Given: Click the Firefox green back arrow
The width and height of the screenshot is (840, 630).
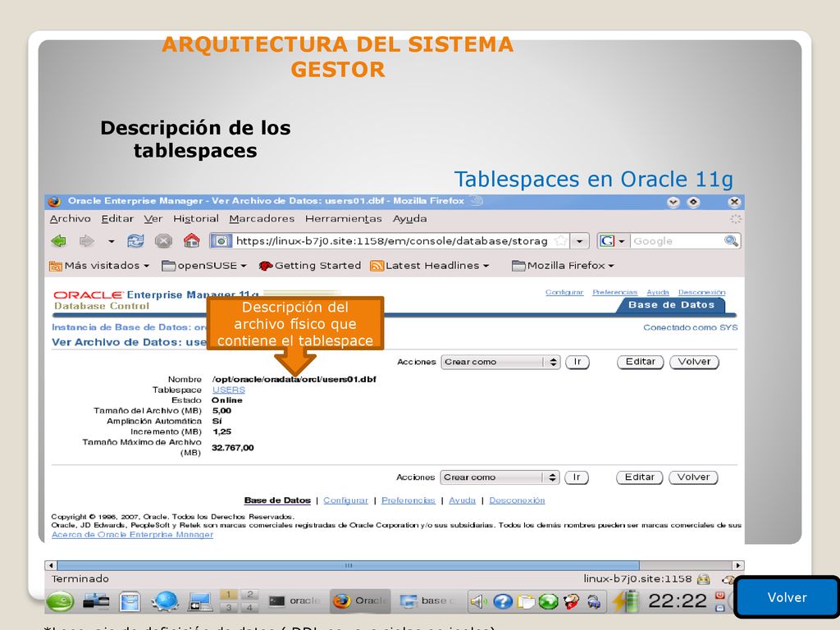Looking at the screenshot, I should click(x=58, y=241).
